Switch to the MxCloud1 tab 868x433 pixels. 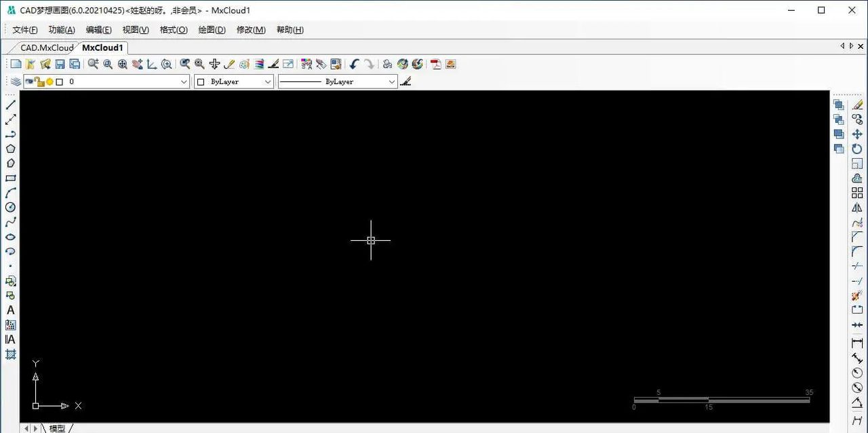(x=102, y=48)
